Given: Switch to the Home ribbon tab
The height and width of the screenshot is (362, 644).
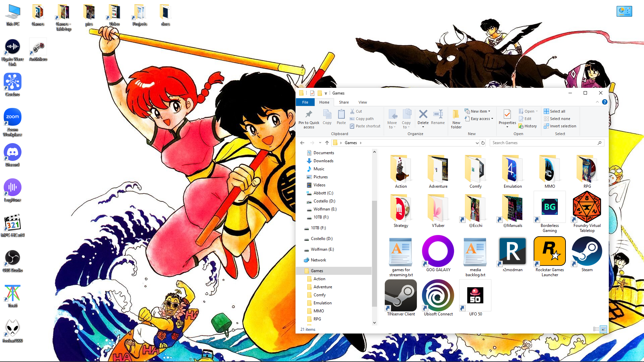Looking at the screenshot, I should coord(324,102).
